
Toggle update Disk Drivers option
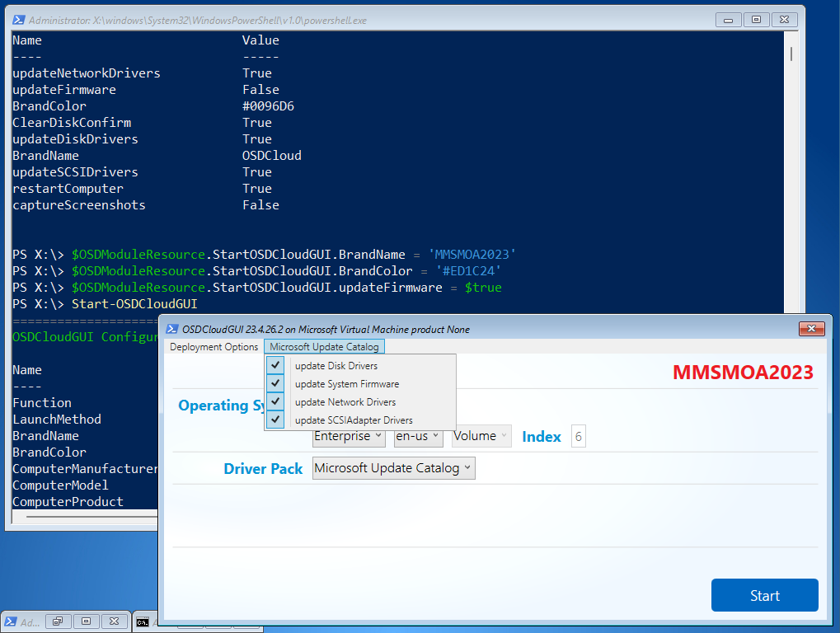click(x=275, y=365)
